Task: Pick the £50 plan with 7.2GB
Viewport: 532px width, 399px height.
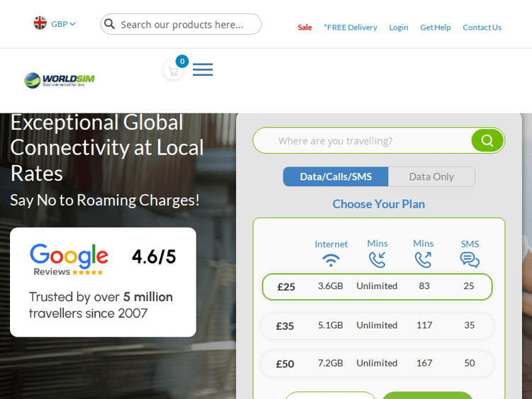Action: [377, 364]
